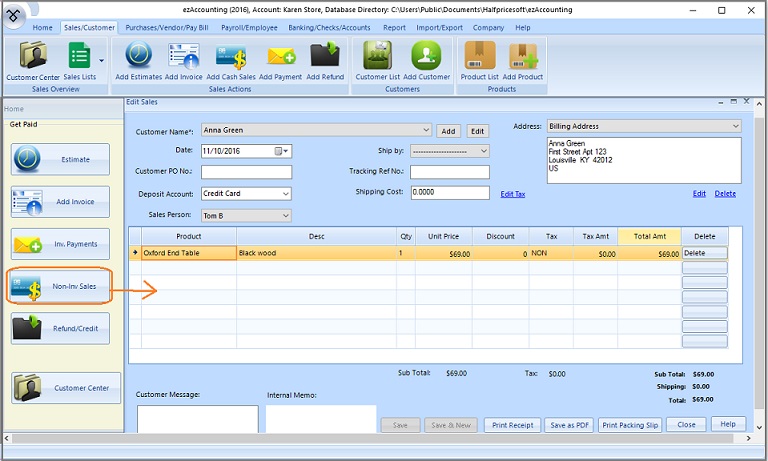Screen dimensions: 768x461
Task: Expand the Customer Name dropdown
Action: pos(426,130)
